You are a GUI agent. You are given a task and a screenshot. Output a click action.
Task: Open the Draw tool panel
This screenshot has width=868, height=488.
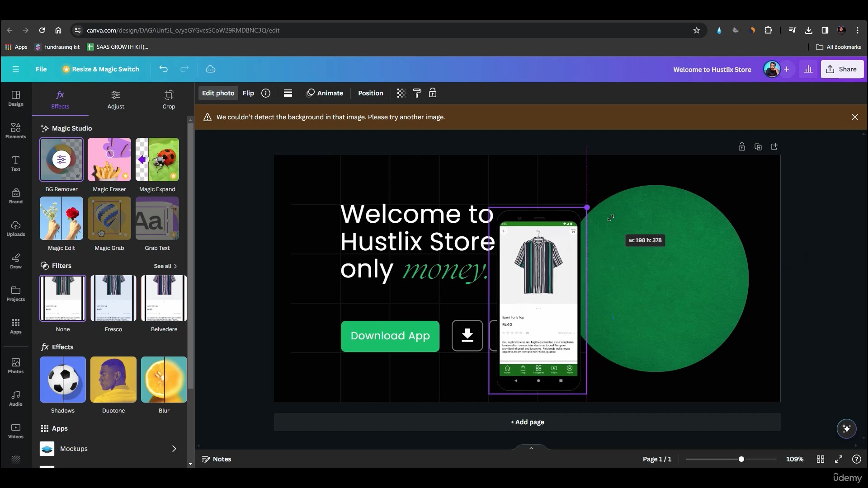coord(15,261)
